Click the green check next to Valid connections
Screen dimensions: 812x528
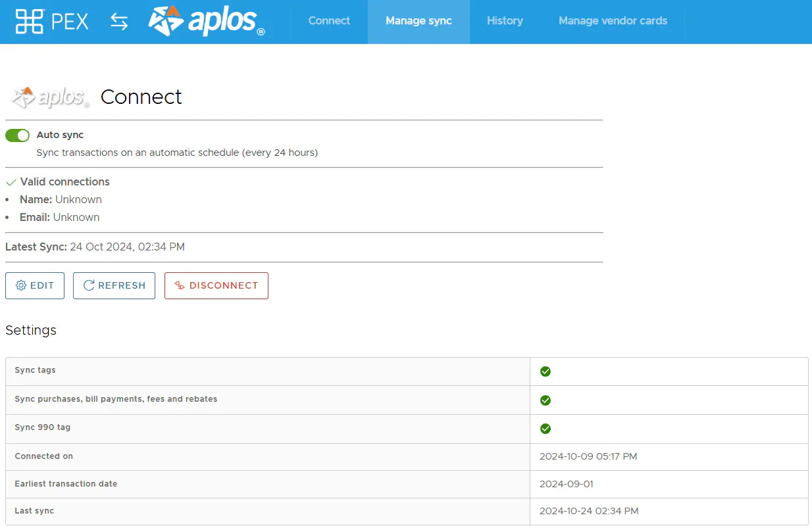point(11,182)
